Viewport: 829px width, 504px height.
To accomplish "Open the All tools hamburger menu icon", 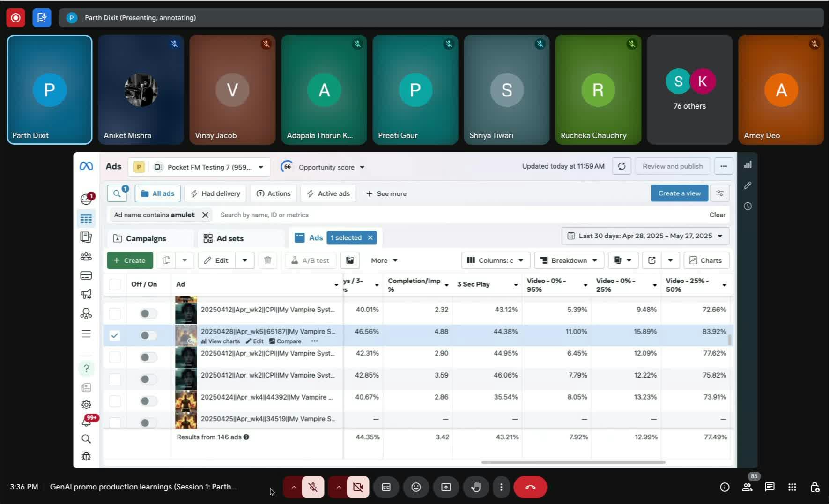I will pyautogui.click(x=86, y=334).
